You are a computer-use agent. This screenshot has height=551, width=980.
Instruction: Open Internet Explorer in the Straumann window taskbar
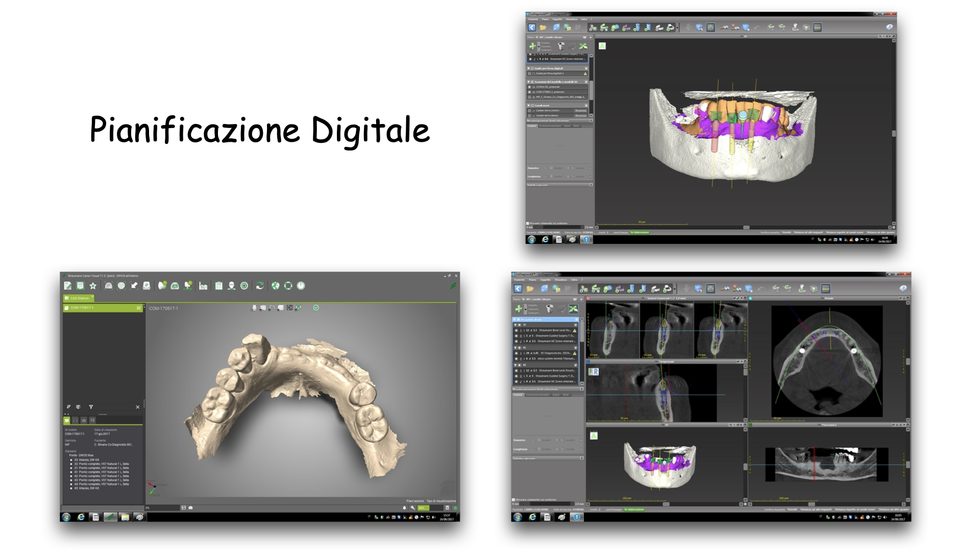click(81, 517)
